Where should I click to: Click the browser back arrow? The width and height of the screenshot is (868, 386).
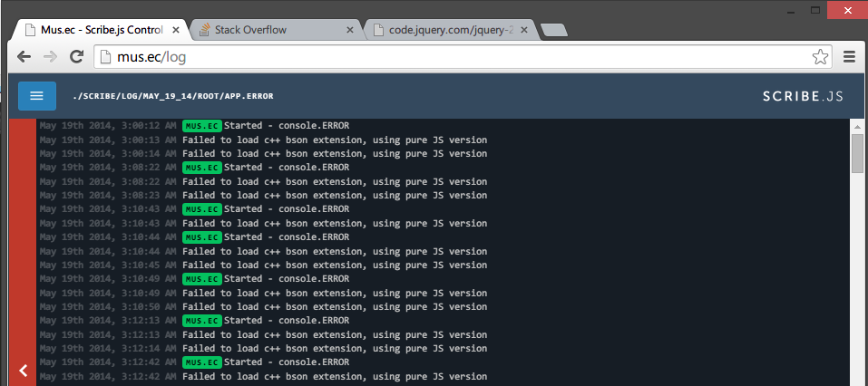(24, 57)
